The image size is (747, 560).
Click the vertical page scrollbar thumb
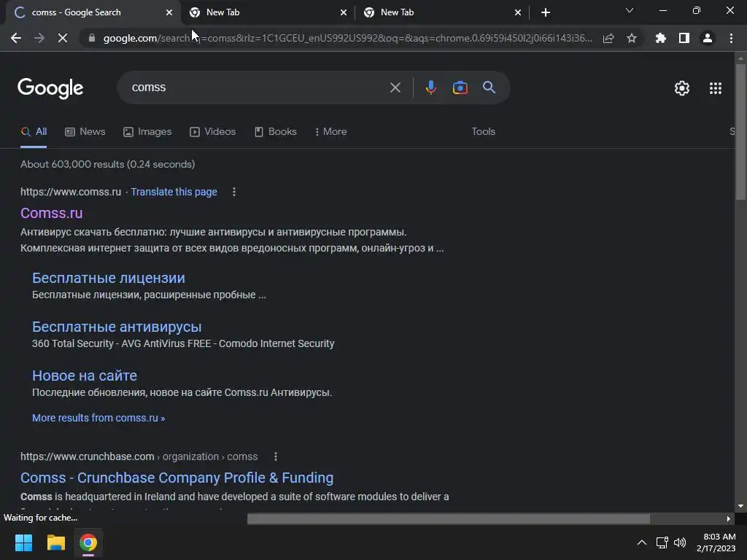click(x=740, y=131)
